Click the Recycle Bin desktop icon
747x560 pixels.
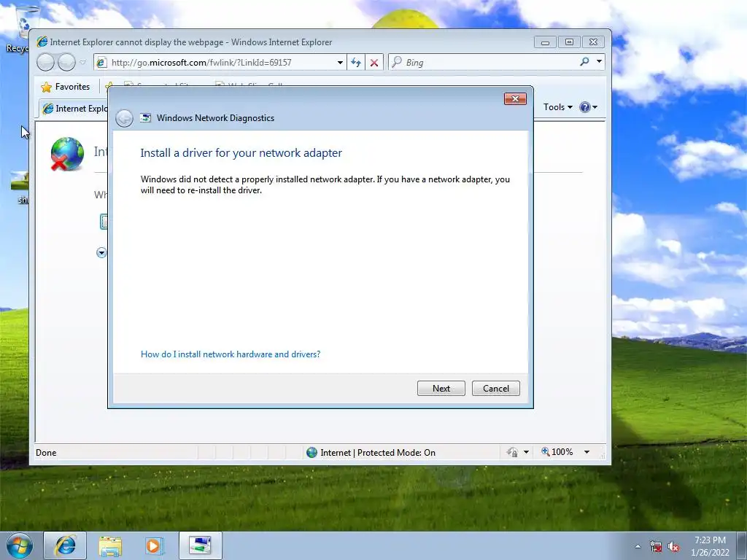click(24, 28)
